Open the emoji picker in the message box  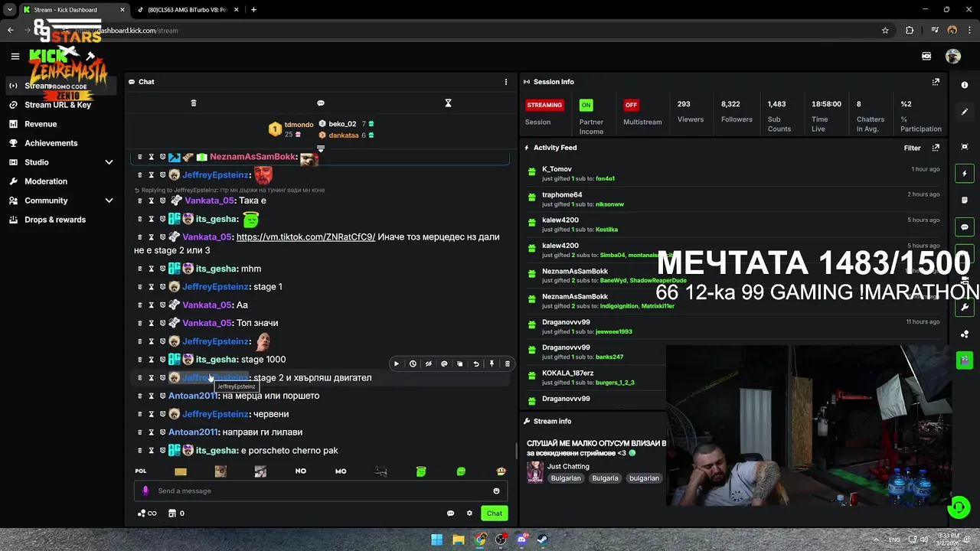(x=496, y=491)
